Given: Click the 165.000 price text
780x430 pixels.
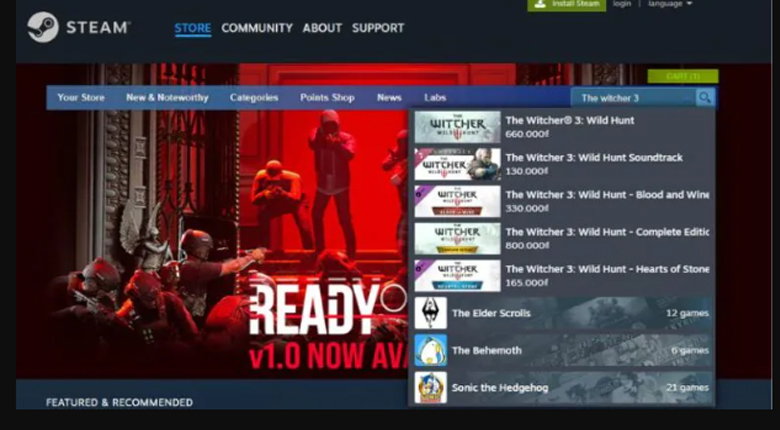Looking at the screenshot, I should point(527,283).
